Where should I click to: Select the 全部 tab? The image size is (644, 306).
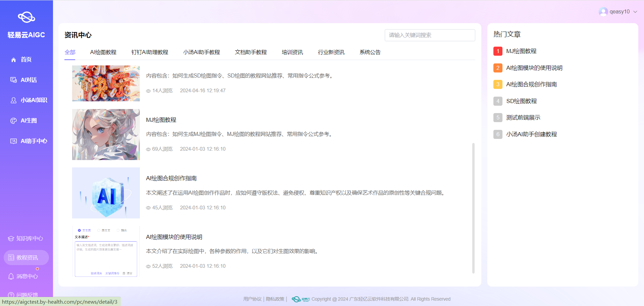(x=70, y=52)
